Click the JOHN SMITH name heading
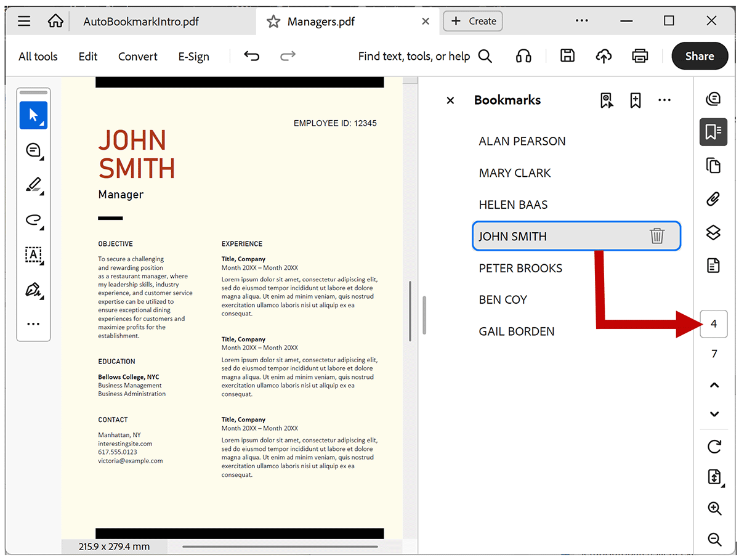 click(137, 155)
